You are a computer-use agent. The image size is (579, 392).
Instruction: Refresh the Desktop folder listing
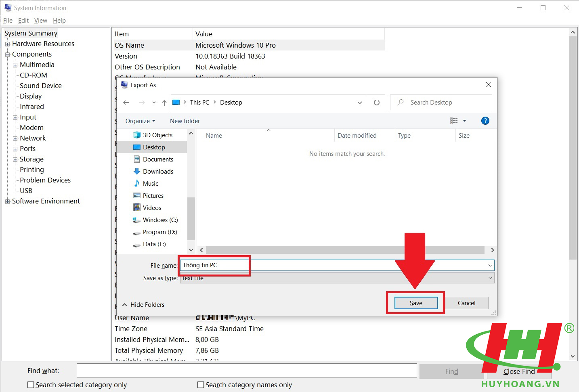tap(376, 103)
